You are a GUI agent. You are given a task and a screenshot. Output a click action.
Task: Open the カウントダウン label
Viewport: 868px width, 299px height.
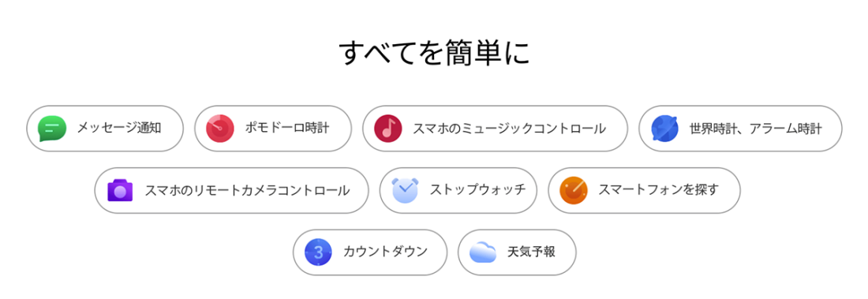point(385,252)
